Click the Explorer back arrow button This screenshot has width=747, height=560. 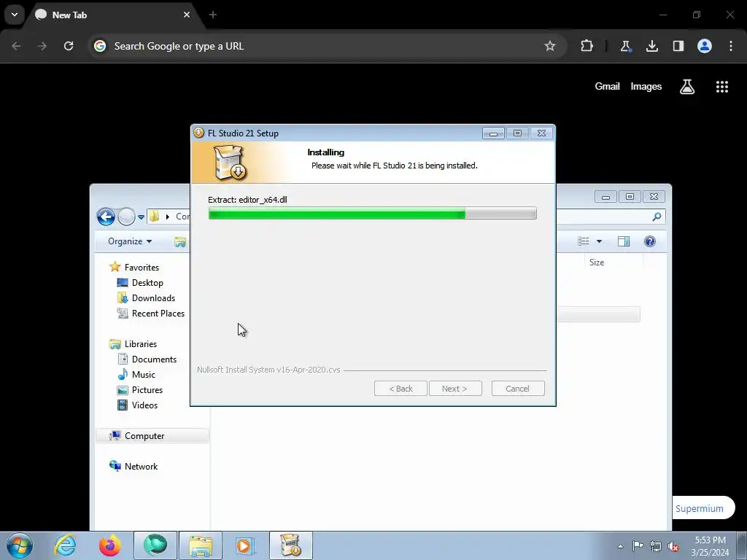[x=106, y=217]
